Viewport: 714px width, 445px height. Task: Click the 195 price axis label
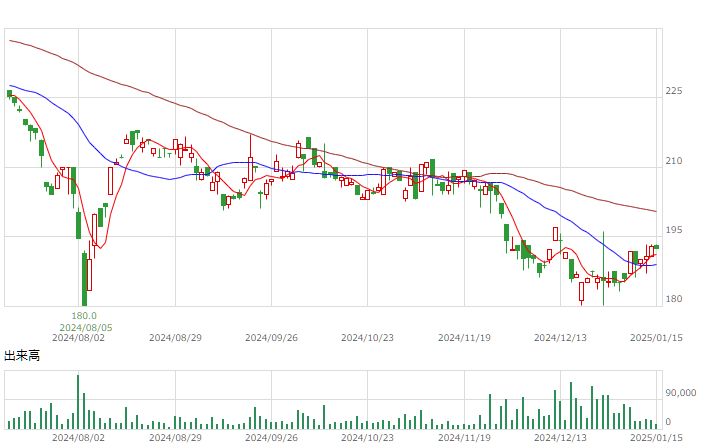pyautogui.click(x=673, y=230)
